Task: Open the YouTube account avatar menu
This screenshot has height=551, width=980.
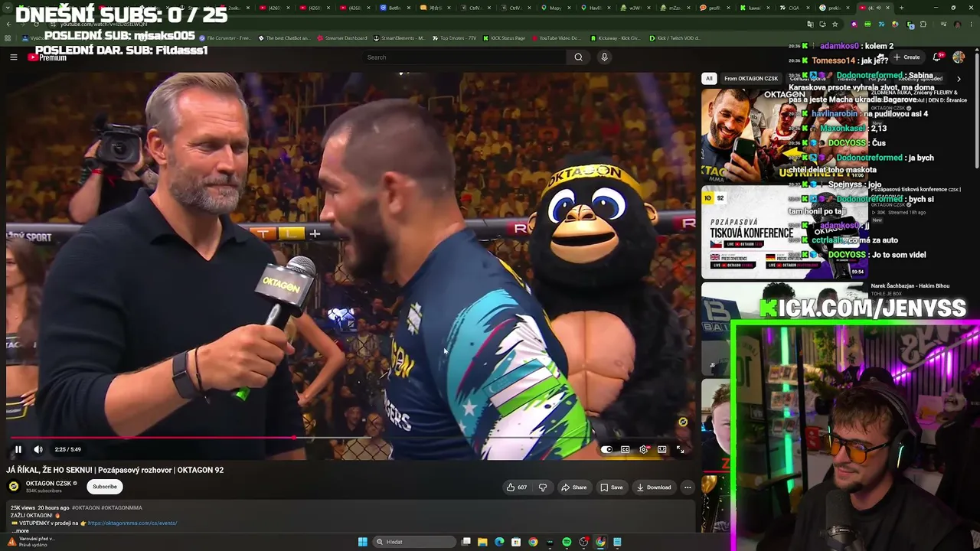Action: (x=959, y=57)
